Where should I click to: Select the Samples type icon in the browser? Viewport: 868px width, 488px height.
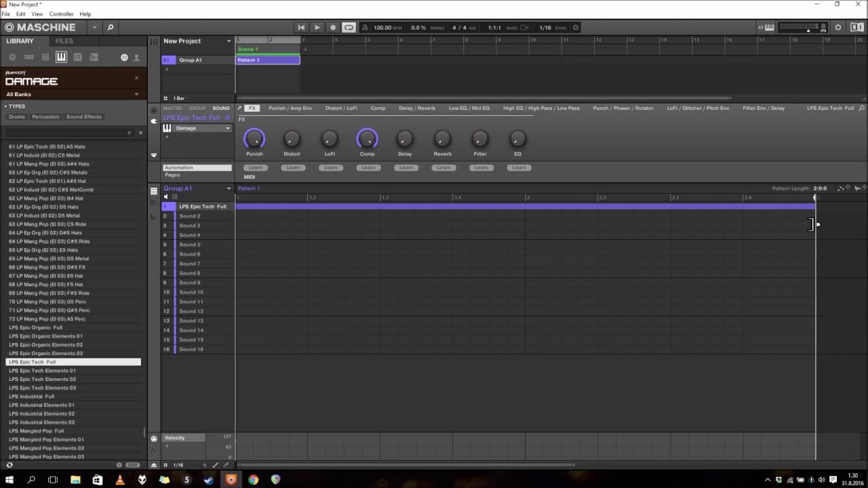click(94, 58)
